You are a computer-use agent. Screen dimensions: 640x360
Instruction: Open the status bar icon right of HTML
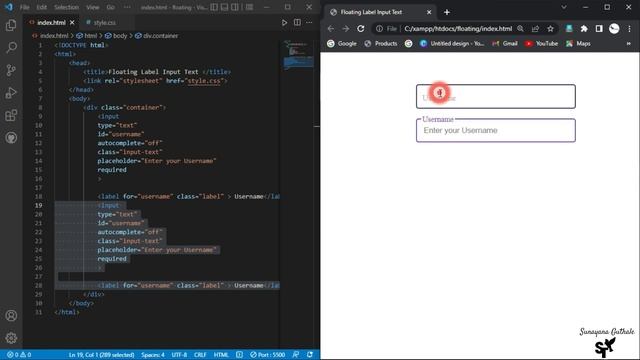click(x=240, y=354)
